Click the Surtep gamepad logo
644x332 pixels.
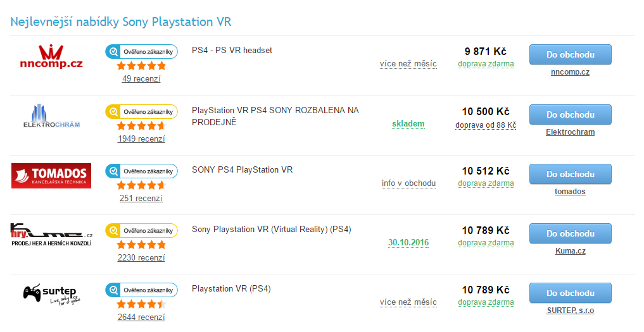pos(51,294)
